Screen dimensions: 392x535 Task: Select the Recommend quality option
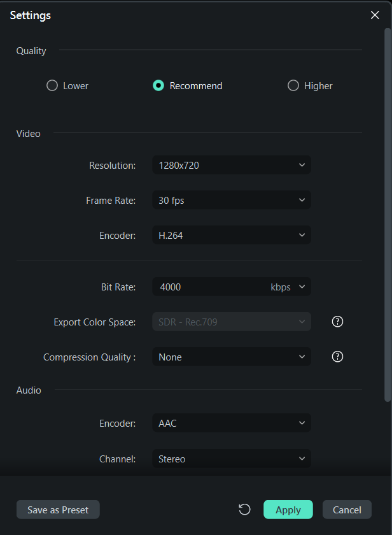(x=158, y=85)
